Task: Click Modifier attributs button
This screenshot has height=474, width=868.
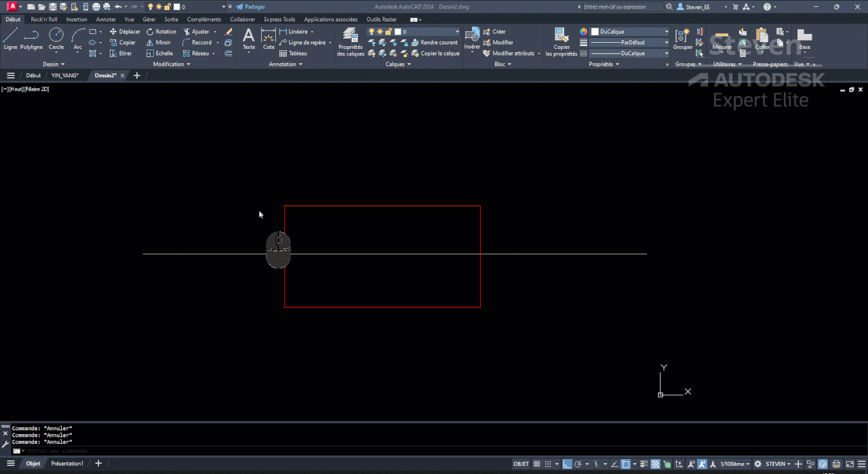Action: click(x=509, y=54)
